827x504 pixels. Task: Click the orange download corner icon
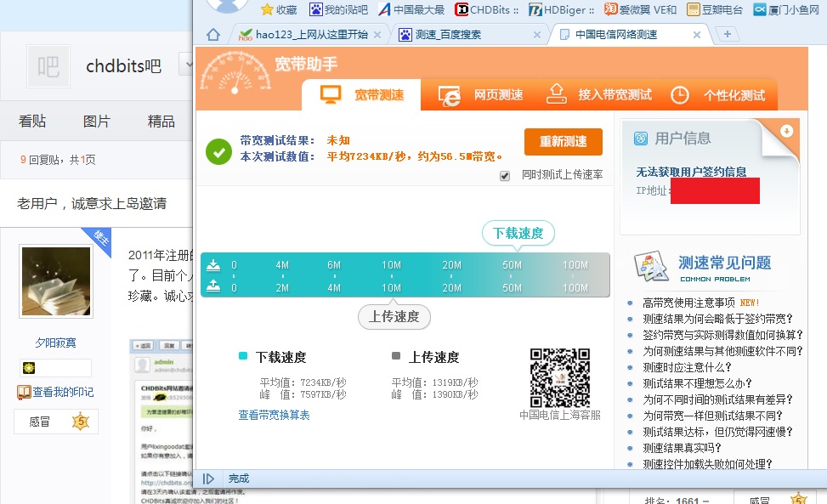tap(786, 131)
